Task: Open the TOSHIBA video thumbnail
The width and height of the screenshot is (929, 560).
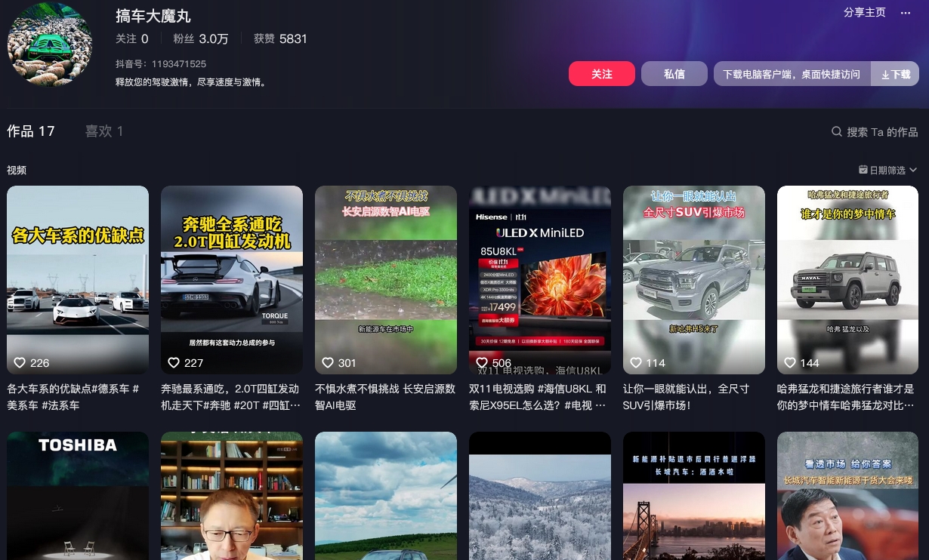Action: [78, 496]
